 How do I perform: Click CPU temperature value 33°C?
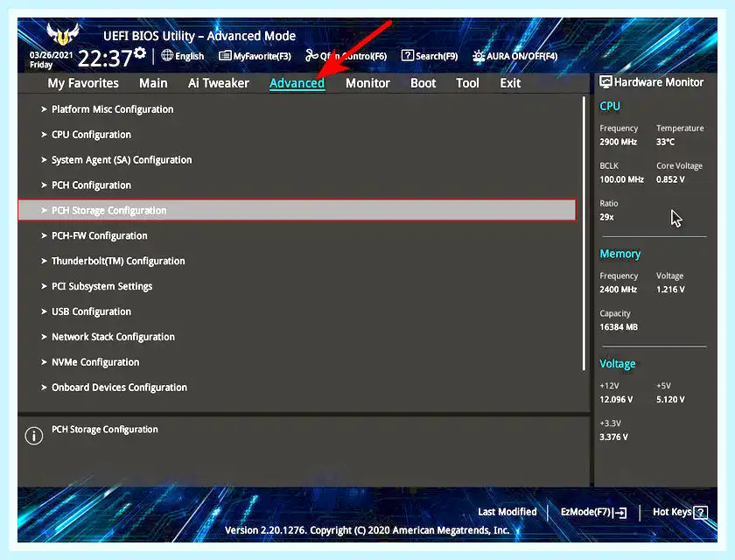(665, 142)
